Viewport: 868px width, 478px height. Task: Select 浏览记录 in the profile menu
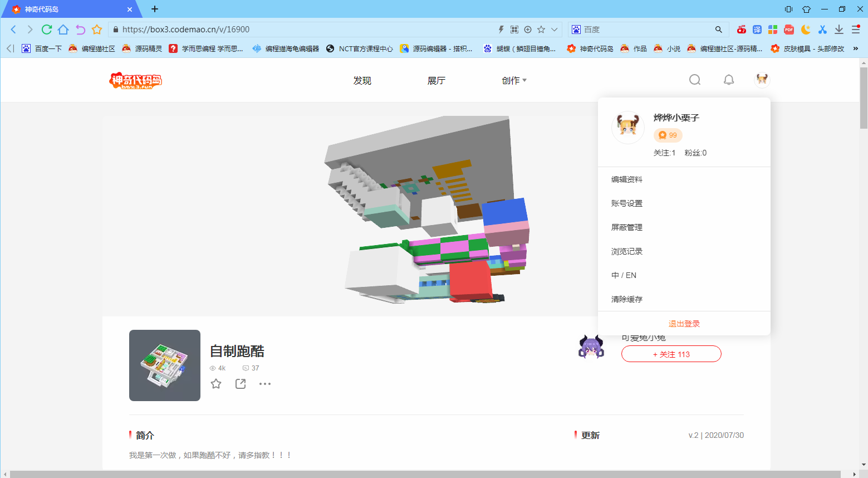627,251
